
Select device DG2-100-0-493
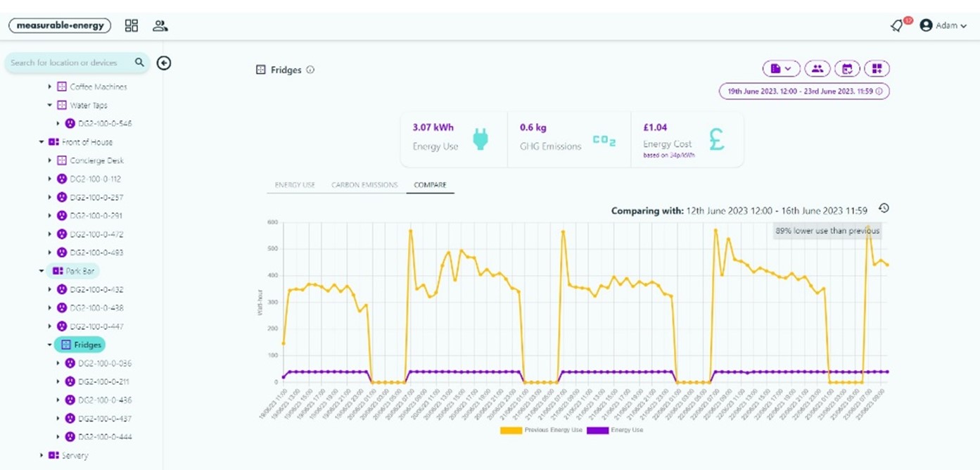96,253
